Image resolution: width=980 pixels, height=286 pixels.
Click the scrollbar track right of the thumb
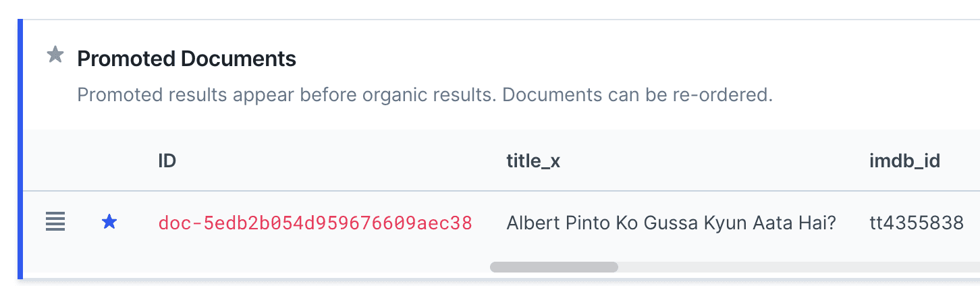pyautogui.click(x=796, y=267)
